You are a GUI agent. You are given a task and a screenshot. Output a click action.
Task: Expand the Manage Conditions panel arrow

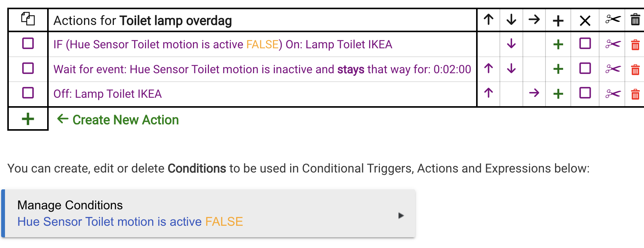(401, 215)
